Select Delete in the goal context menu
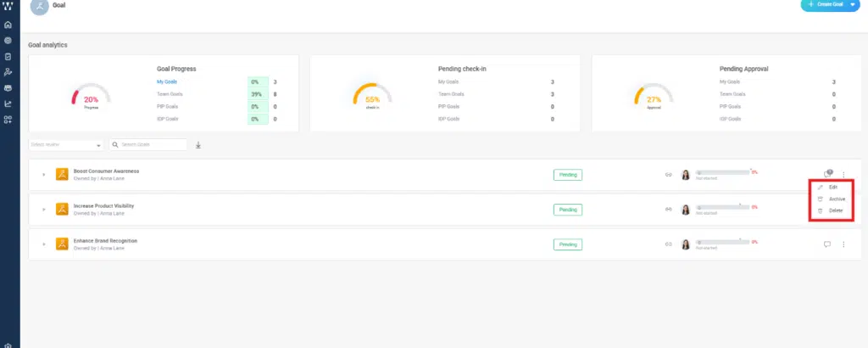868x348 pixels. pos(835,210)
